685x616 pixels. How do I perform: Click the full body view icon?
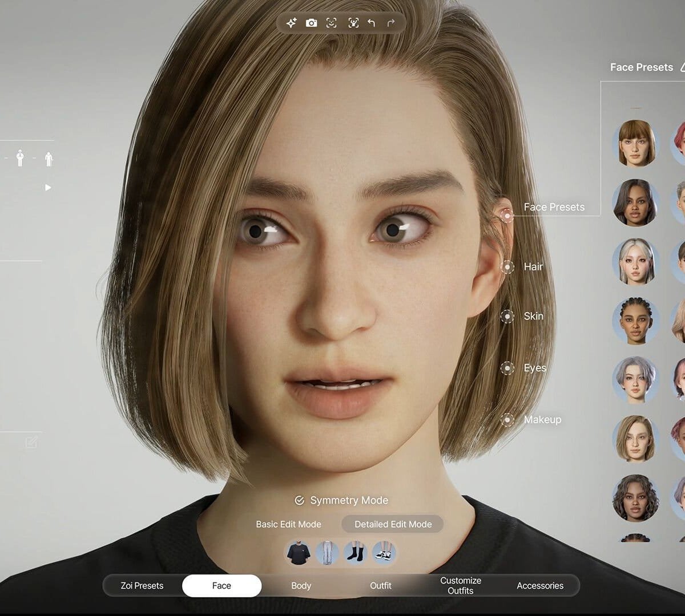click(x=353, y=23)
